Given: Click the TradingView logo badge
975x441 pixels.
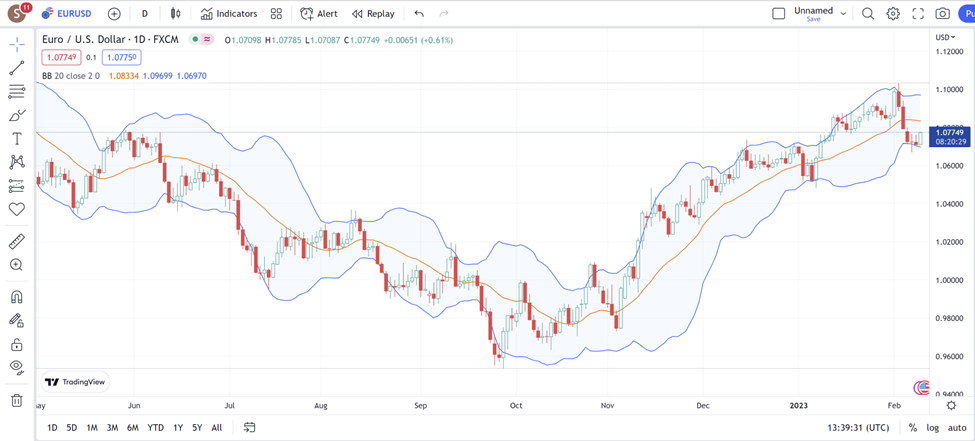Looking at the screenshot, I should (76, 382).
